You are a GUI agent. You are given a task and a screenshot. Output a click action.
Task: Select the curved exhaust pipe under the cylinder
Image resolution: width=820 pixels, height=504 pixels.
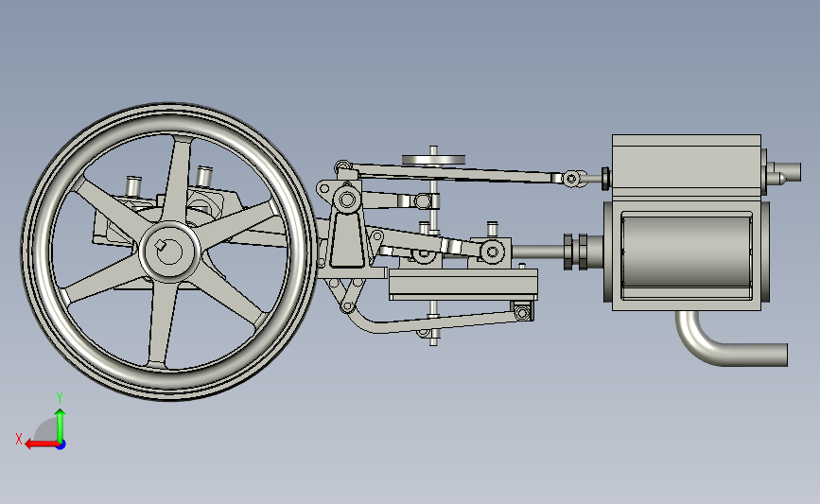[x=730, y=339]
